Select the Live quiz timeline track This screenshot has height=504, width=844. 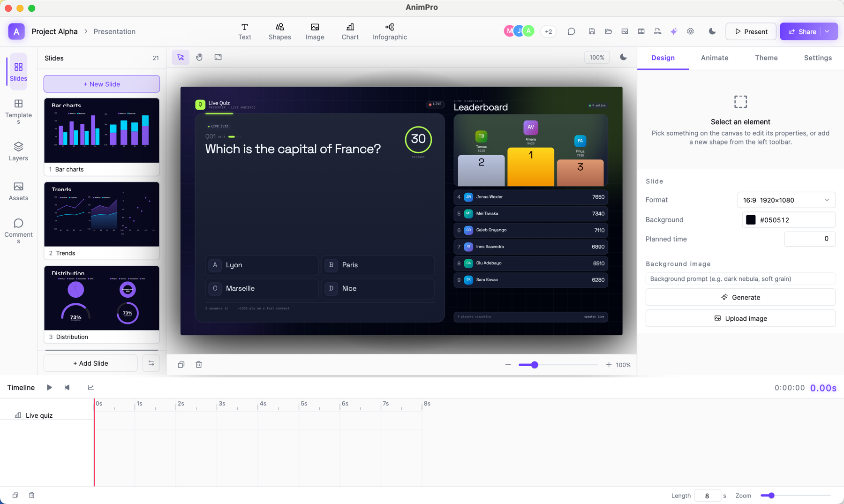click(x=47, y=415)
